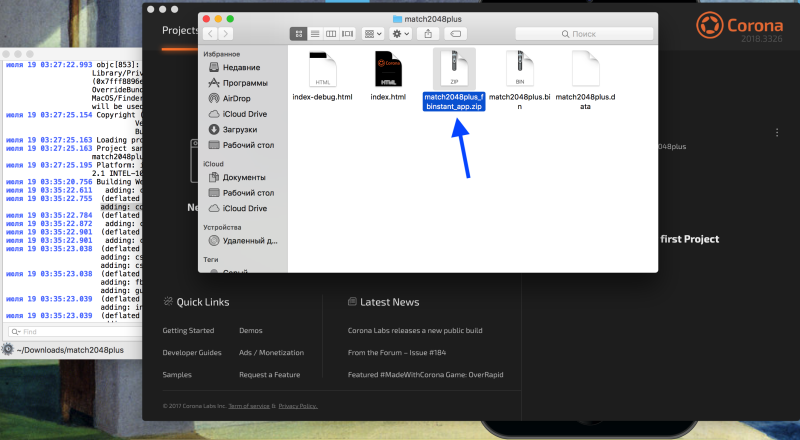Viewport: 800px width, 440px height.
Task: Switch Finder to list view
Action: tap(315, 34)
